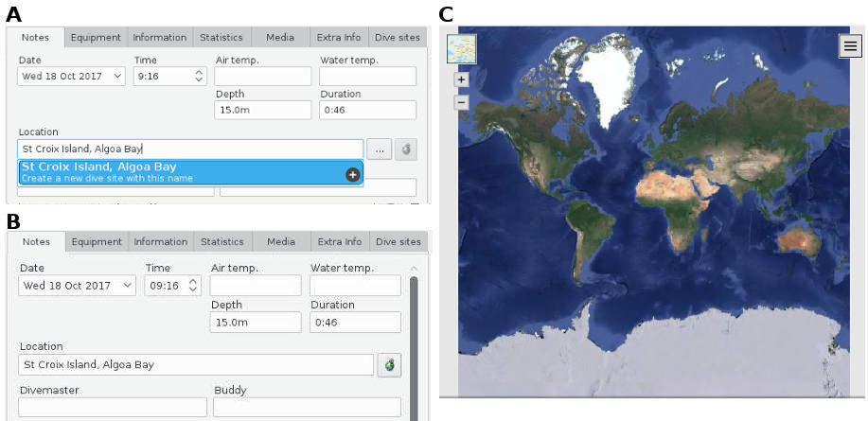Viewport: 868px width, 421px height.
Task: Click the vertical scrollbar in panel B
Action: [414, 348]
